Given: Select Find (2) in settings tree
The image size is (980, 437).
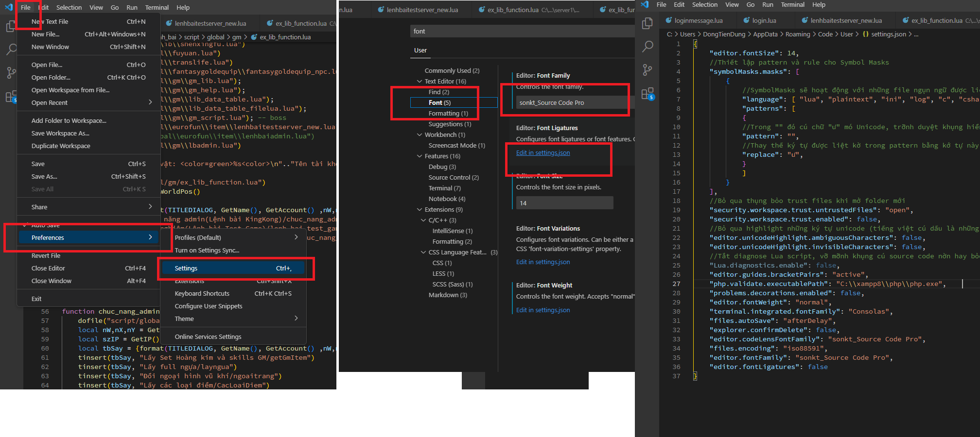Looking at the screenshot, I should (x=438, y=92).
